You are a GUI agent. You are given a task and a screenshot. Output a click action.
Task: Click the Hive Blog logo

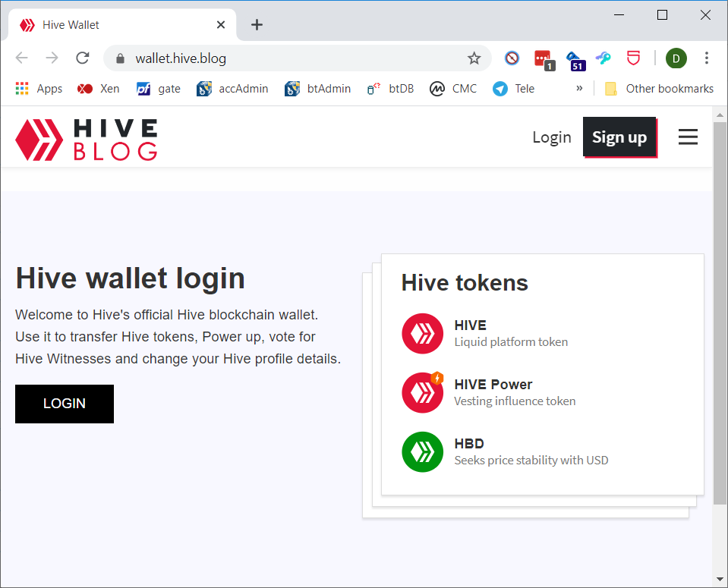[x=87, y=140]
